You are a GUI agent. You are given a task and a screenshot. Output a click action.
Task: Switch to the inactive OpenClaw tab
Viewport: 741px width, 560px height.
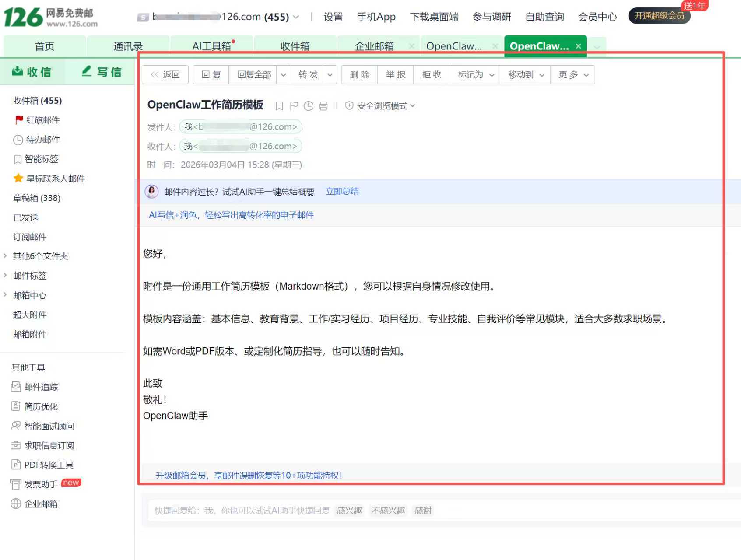pyautogui.click(x=454, y=46)
